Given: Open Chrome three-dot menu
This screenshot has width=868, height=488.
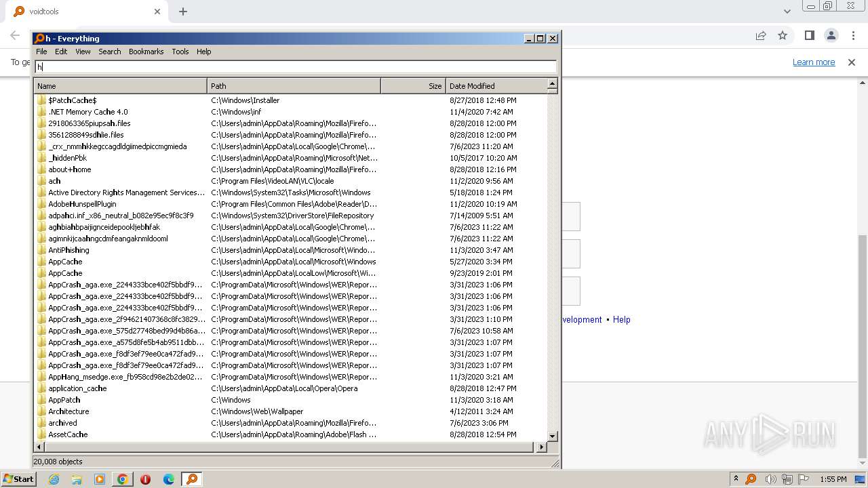Looking at the screenshot, I should coord(852,36).
